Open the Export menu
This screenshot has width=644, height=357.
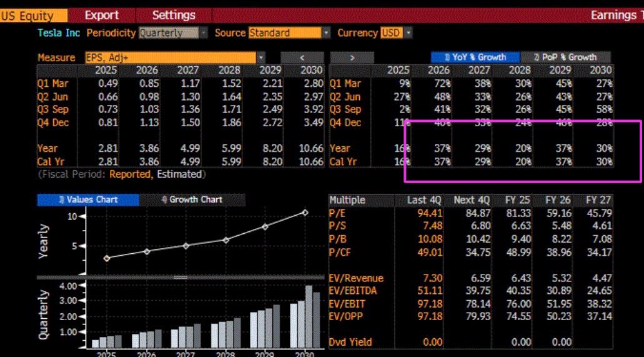coord(101,16)
